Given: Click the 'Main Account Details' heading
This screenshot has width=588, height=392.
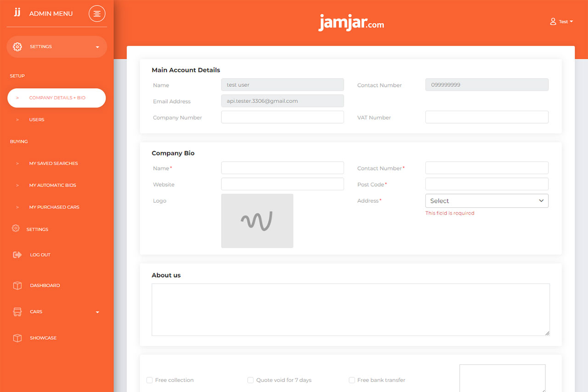Looking at the screenshot, I should [186, 70].
